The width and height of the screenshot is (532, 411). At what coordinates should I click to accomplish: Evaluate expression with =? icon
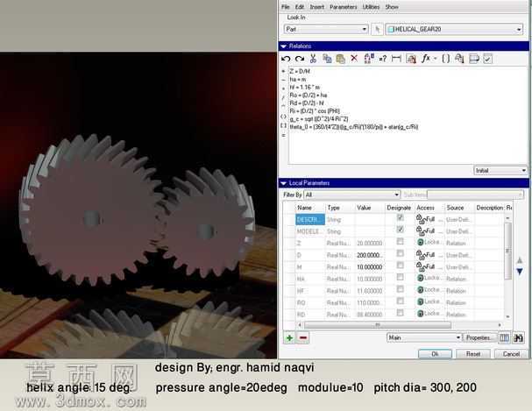[383, 59]
